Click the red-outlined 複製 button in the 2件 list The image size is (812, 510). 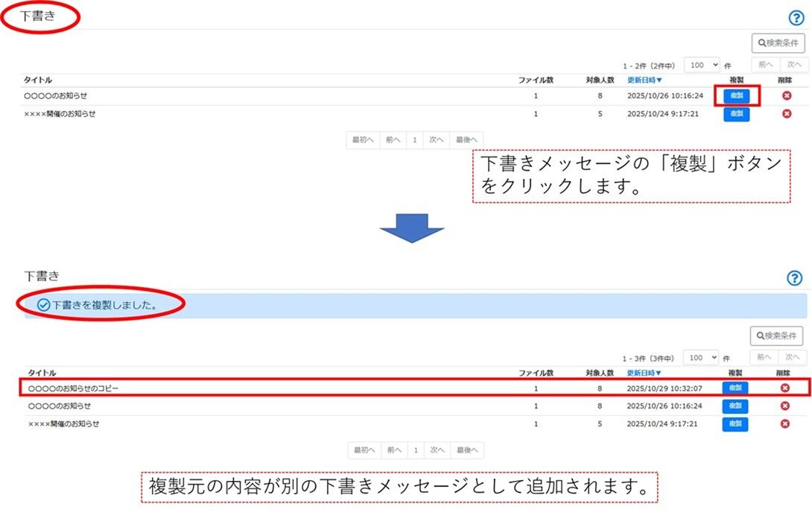736,95
